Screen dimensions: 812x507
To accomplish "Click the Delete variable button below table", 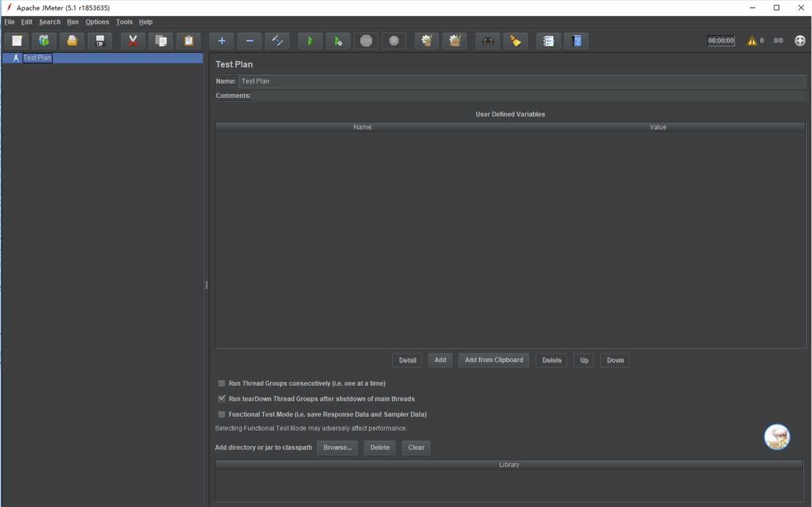I will [x=552, y=360].
